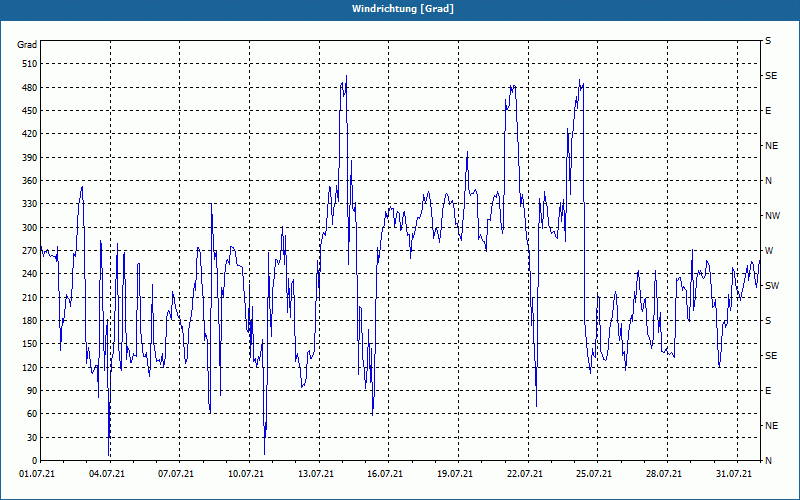Select date label 25.07.21
800x500 pixels.
(x=594, y=474)
